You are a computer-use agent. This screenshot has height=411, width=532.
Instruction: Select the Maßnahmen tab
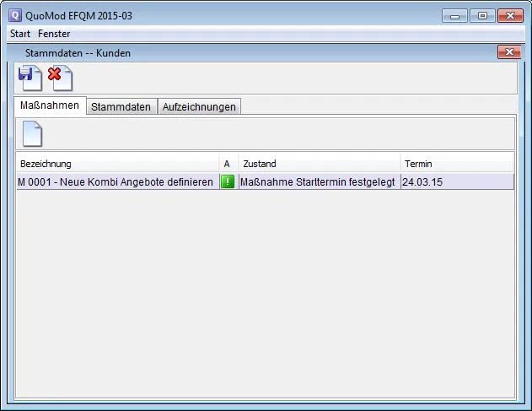(50, 105)
